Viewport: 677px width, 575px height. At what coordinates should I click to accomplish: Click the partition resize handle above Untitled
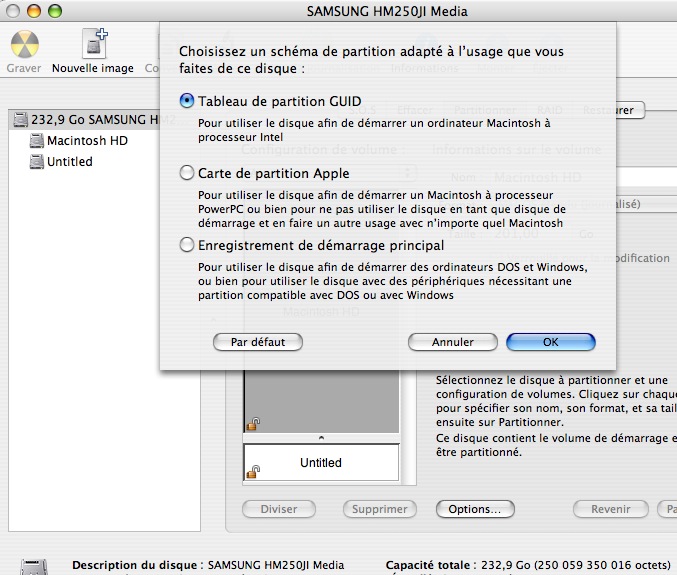(x=321, y=438)
